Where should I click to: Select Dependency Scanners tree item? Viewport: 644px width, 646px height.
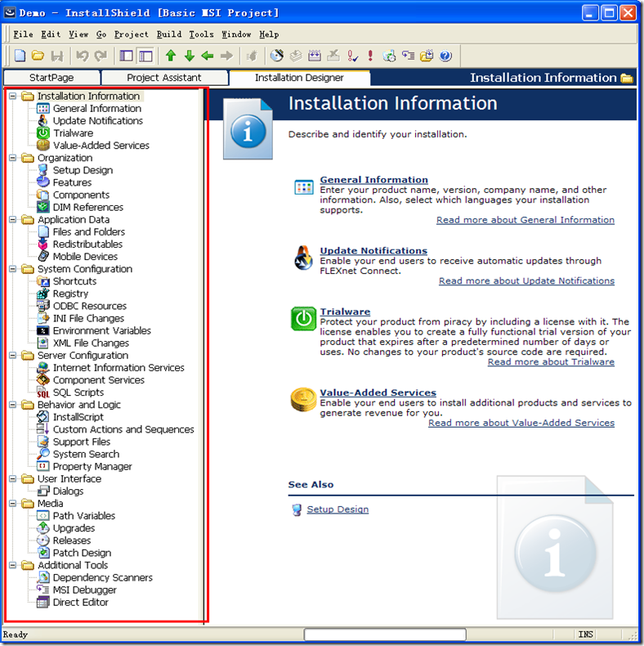pyautogui.click(x=102, y=577)
